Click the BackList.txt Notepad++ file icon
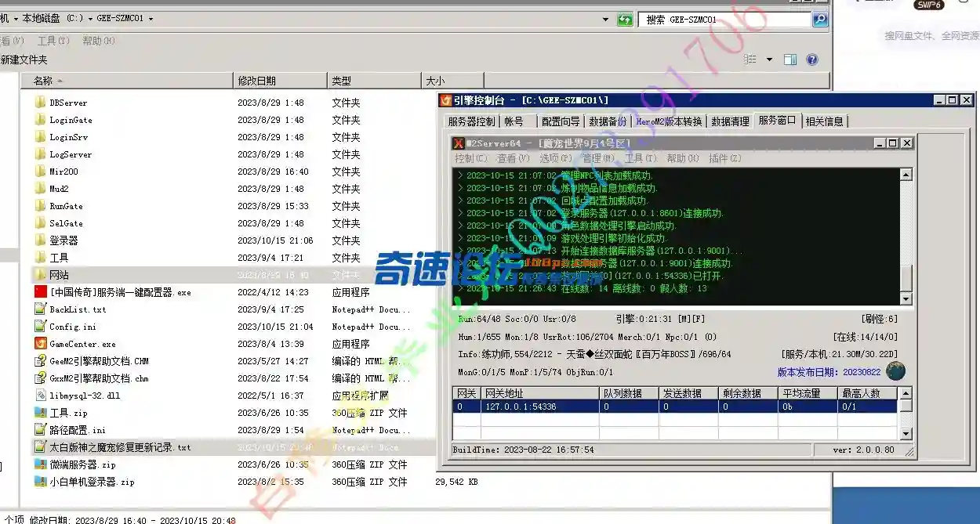The height and width of the screenshot is (524, 980). [41, 309]
